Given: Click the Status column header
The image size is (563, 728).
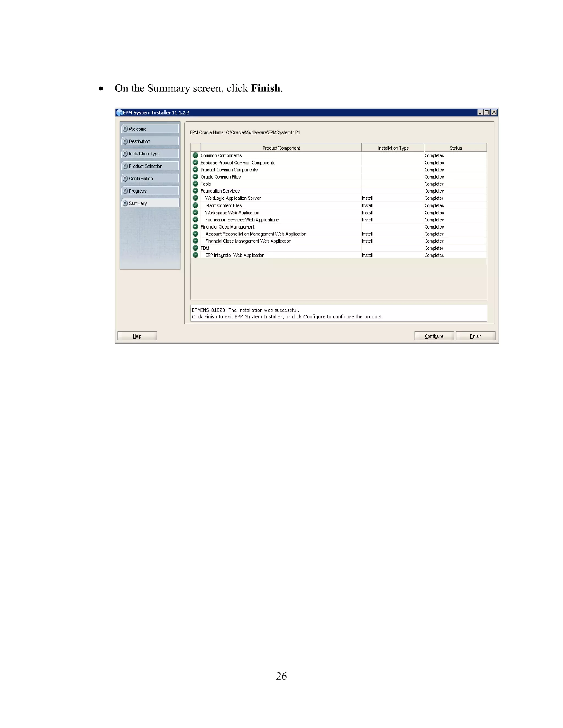Looking at the screenshot, I should (455, 148).
